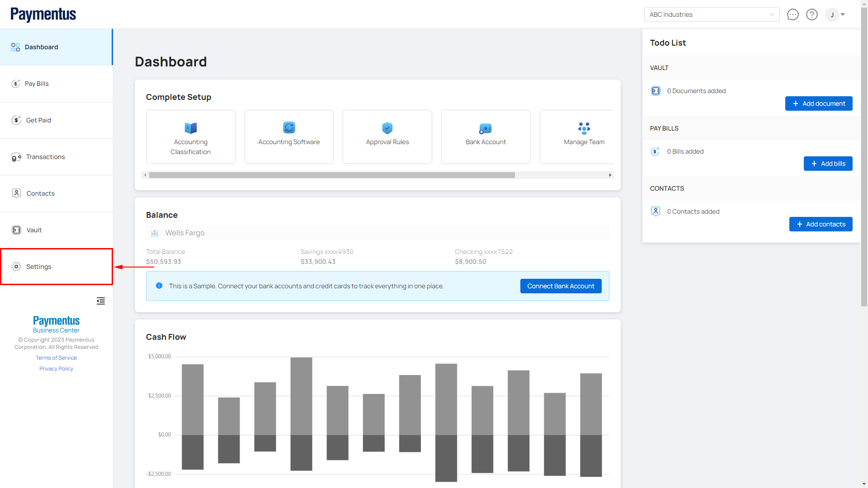Go to Pay Bills in sidebar
The width and height of the screenshot is (868, 488).
pyautogui.click(x=37, y=84)
